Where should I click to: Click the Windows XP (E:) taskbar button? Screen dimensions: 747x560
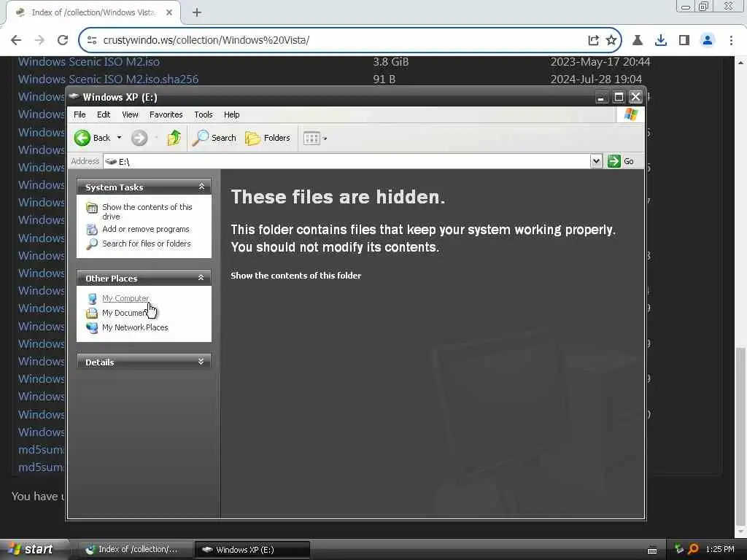tap(253, 550)
